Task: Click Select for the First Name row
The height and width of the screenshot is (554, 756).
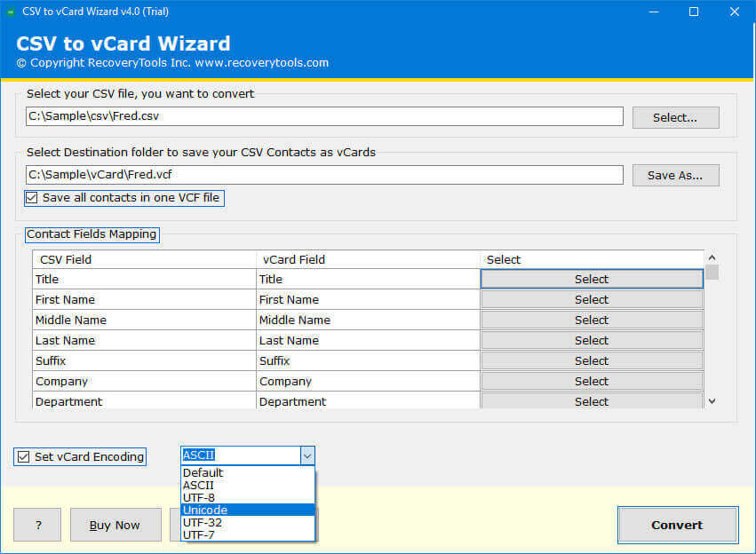Action: (x=592, y=300)
